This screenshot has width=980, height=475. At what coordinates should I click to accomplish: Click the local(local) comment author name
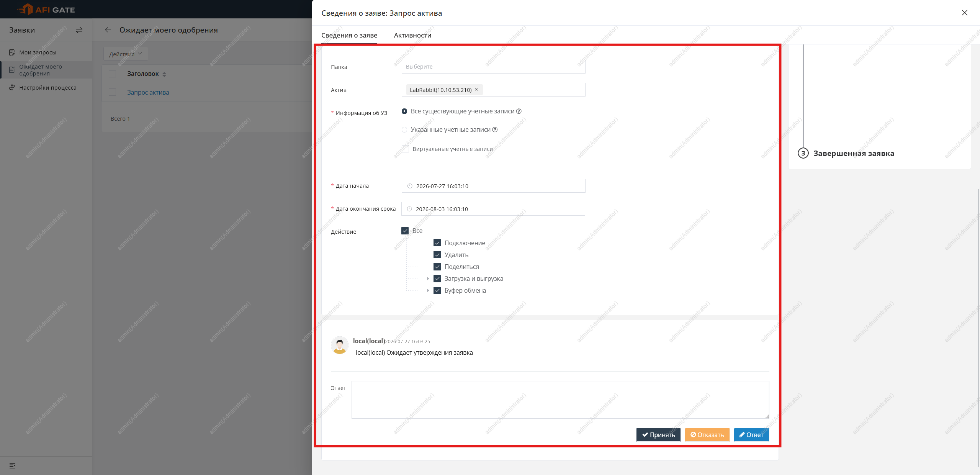pyautogui.click(x=369, y=341)
